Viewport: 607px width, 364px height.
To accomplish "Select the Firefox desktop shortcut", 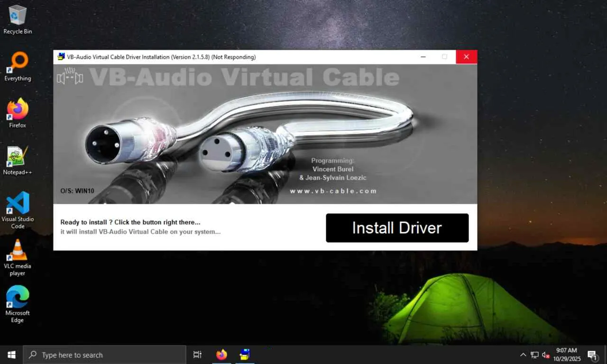I will (x=18, y=114).
